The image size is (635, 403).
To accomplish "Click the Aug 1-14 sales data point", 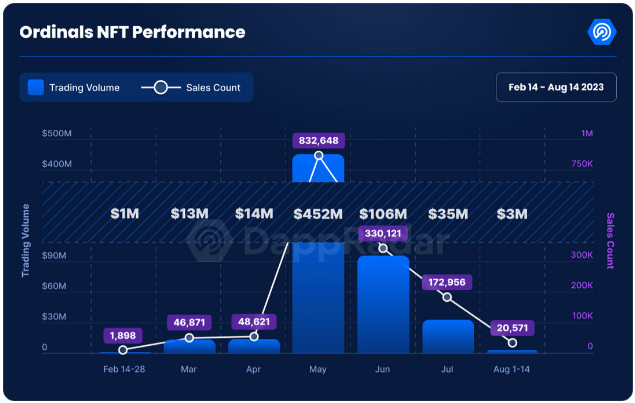I will coord(512,343).
